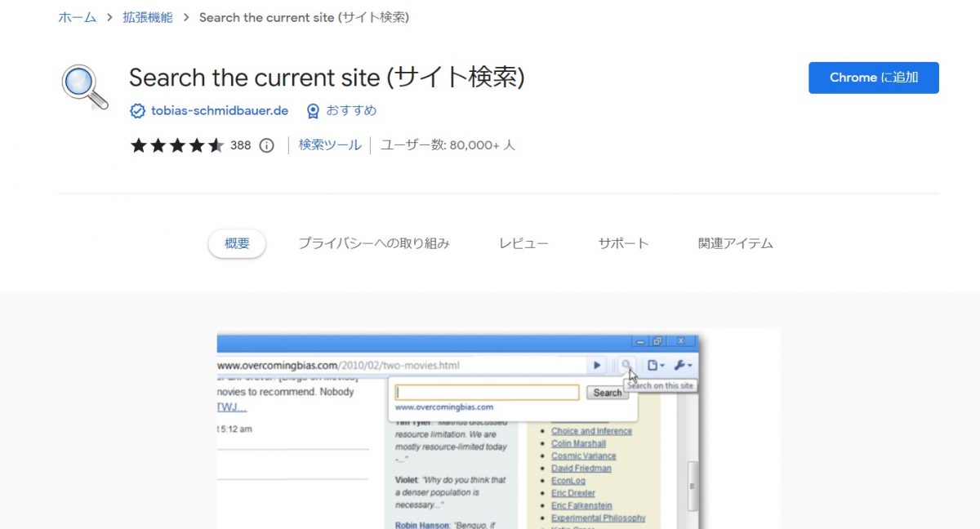Open the サポート tab
The height and width of the screenshot is (529, 980).
(x=622, y=242)
